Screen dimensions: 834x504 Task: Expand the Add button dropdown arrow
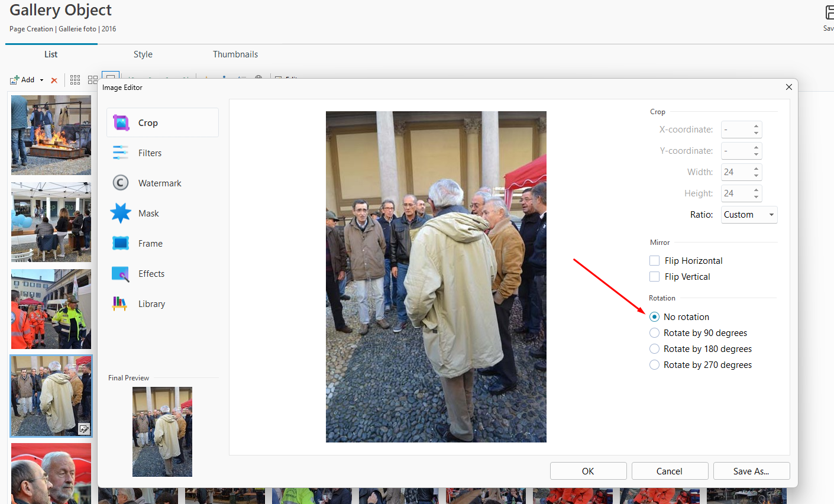[41, 80]
